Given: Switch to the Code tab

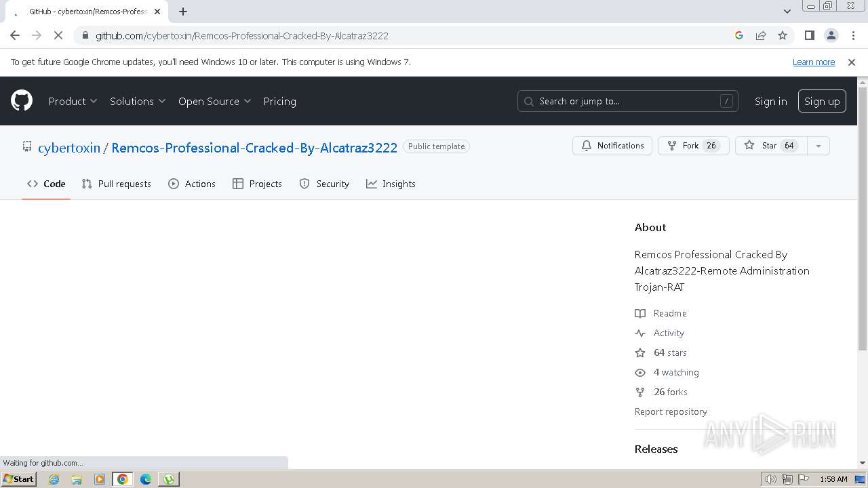Looking at the screenshot, I should click(46, 184).
